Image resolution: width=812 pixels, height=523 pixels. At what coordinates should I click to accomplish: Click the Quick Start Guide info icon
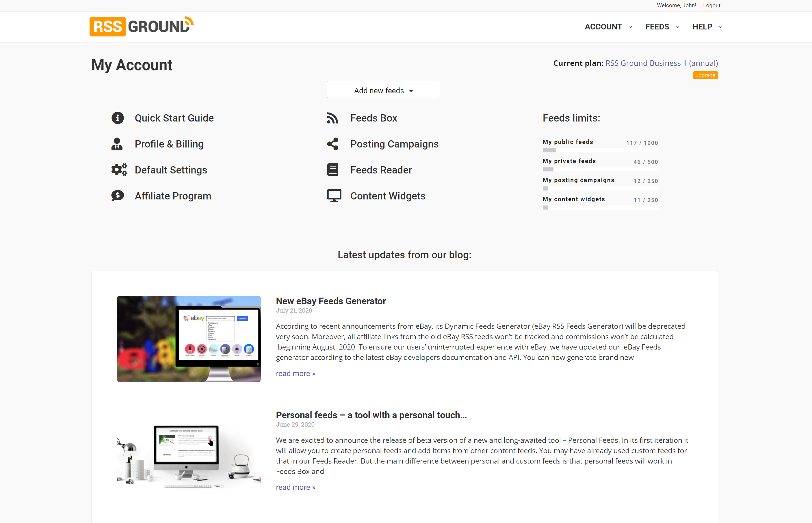click(118, 118)
